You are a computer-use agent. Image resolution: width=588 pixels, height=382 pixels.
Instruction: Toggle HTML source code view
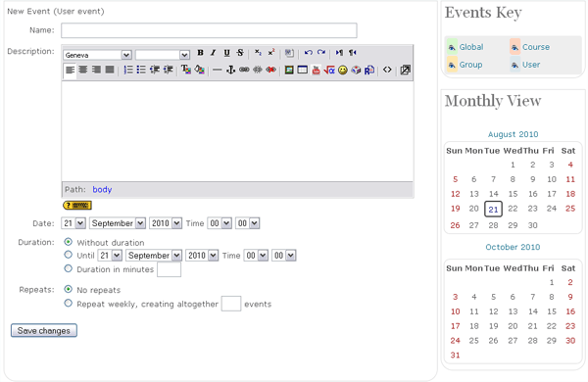coord(387,71)
